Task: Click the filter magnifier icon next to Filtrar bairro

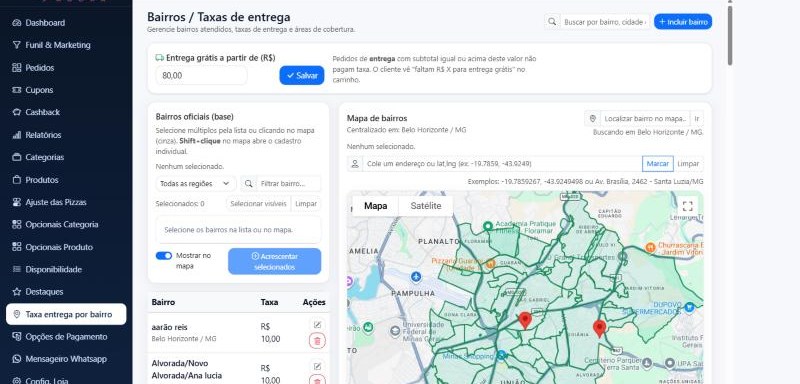Action: tap(248, 184)
